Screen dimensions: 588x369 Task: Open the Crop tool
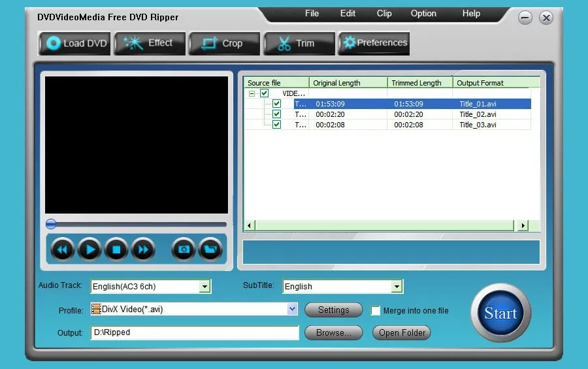click(224, 43)
